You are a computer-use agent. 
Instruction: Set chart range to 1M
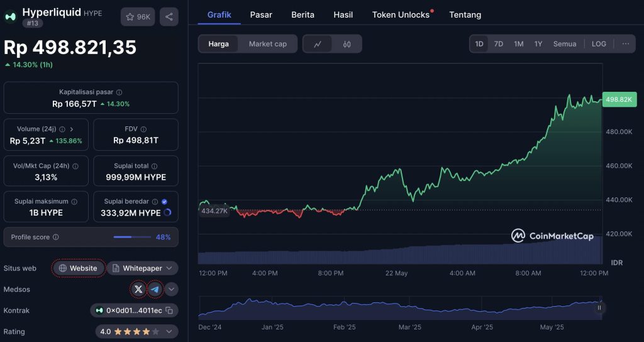519,44
